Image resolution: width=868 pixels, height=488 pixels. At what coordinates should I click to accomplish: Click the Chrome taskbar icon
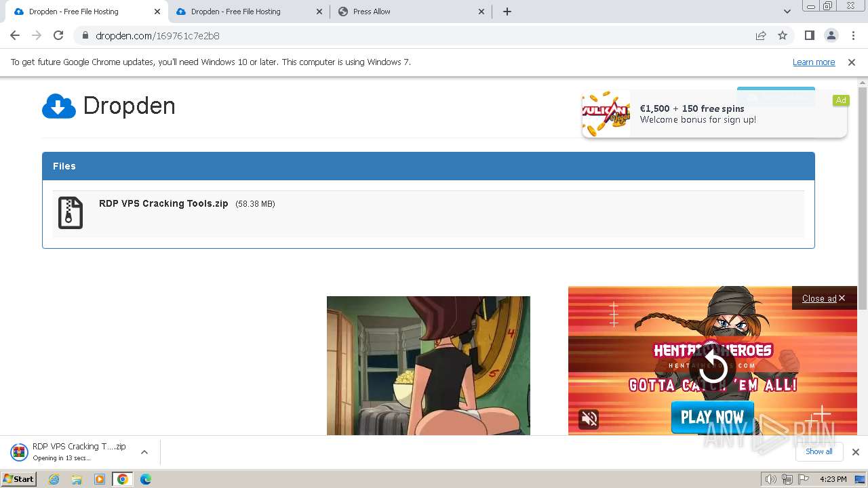point(123,479)
